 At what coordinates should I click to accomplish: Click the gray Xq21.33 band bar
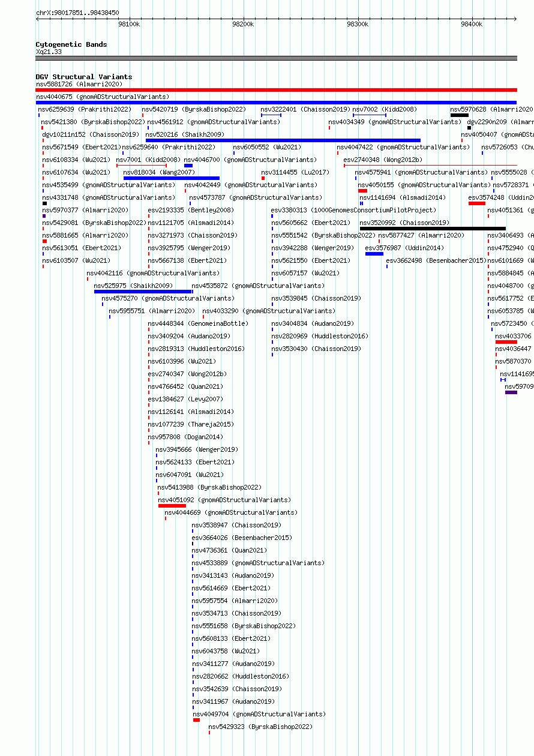pos(277,58)
